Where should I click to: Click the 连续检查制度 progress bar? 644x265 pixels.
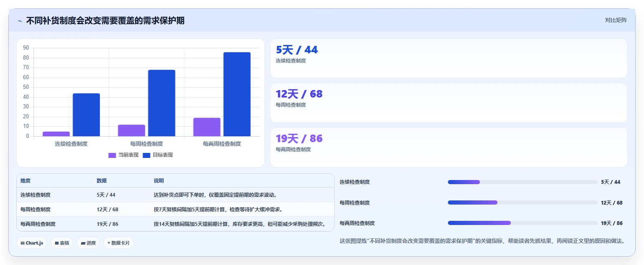tap(523, 182)
